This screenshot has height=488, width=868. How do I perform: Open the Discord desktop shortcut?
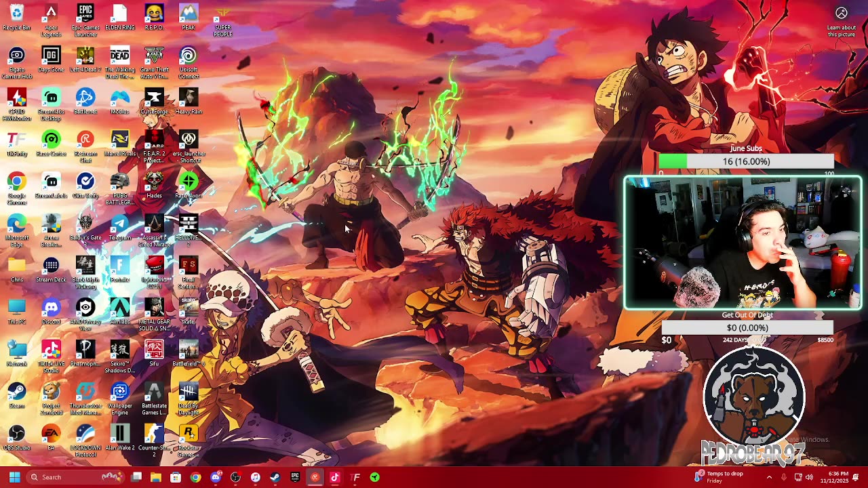click(51, 312)
